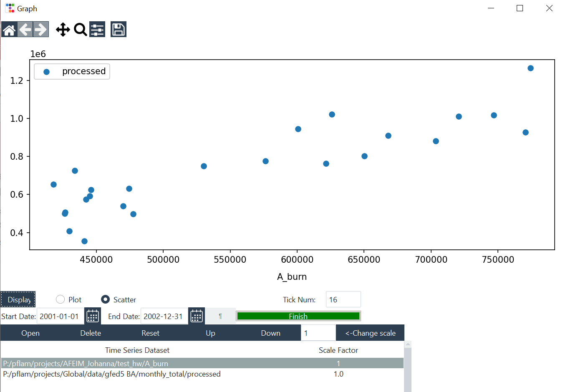Click the Start Date text field
This screenshot has height=392, width=563.
(x=61, y=316)
